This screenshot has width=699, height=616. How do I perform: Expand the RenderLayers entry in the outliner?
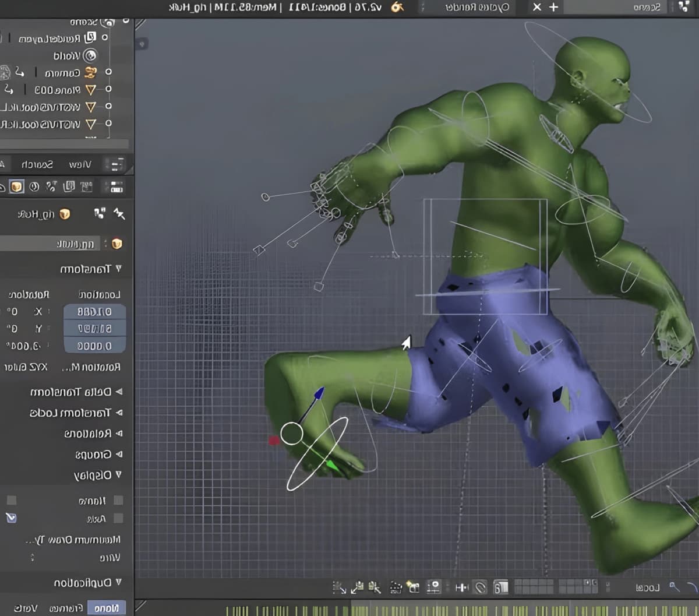click(105, 37)
